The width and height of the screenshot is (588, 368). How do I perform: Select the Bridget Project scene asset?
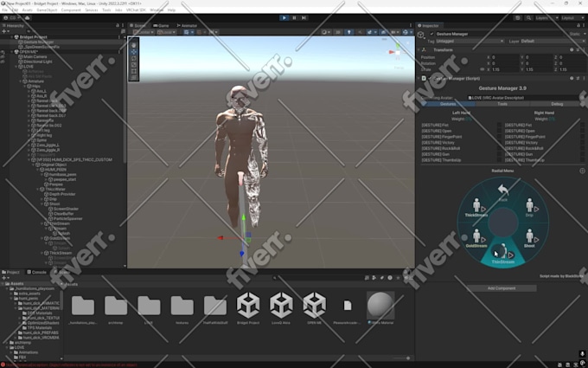coord(248,308)
